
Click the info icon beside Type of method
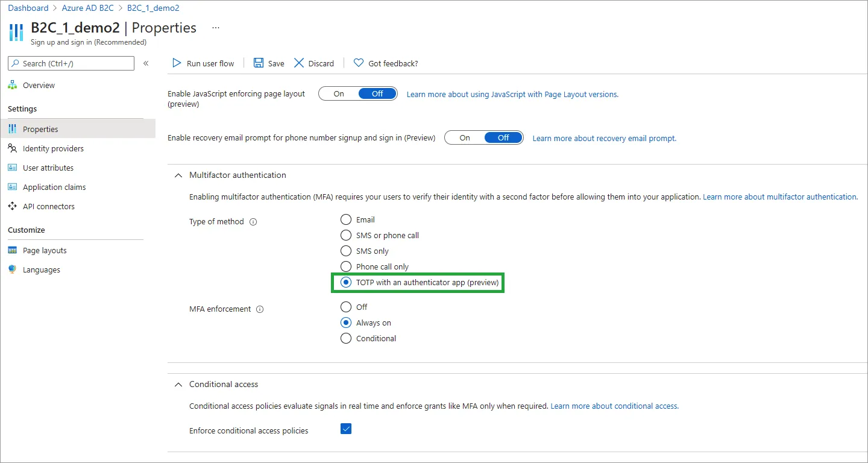coord(253,222)
